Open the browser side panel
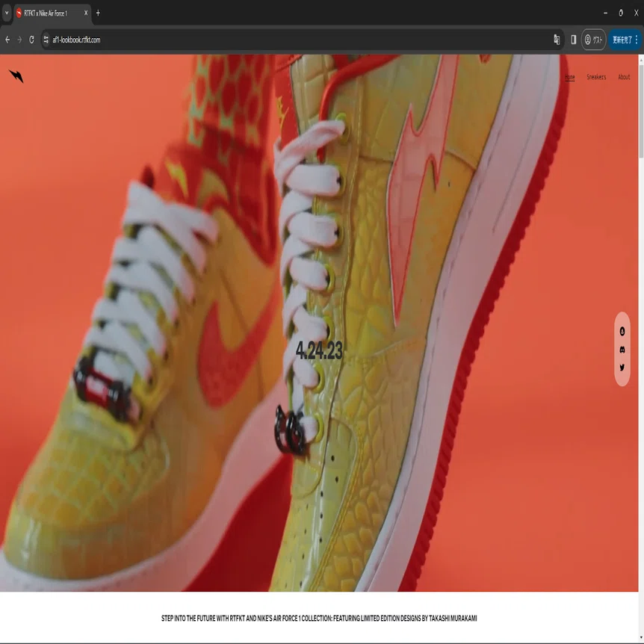644x644 pixels. pos(573,40)
